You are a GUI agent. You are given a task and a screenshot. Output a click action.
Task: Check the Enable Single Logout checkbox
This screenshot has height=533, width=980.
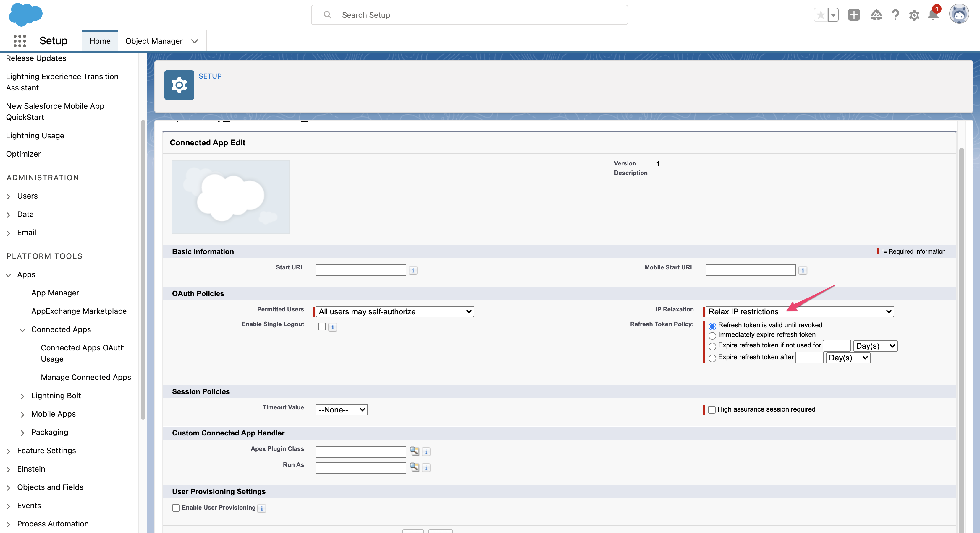pyautogui.click(x=322, y=326)
